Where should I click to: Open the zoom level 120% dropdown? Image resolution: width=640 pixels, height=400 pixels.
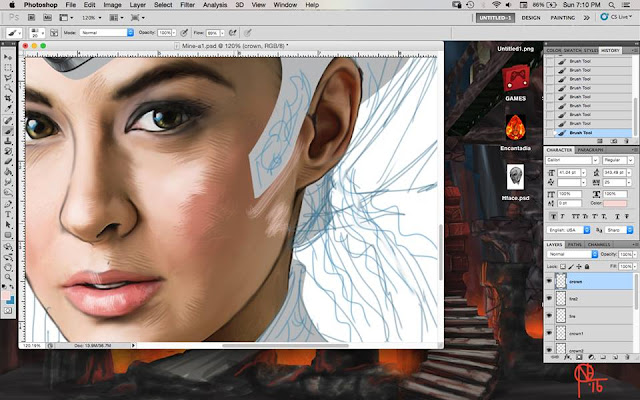coord(92,18)
